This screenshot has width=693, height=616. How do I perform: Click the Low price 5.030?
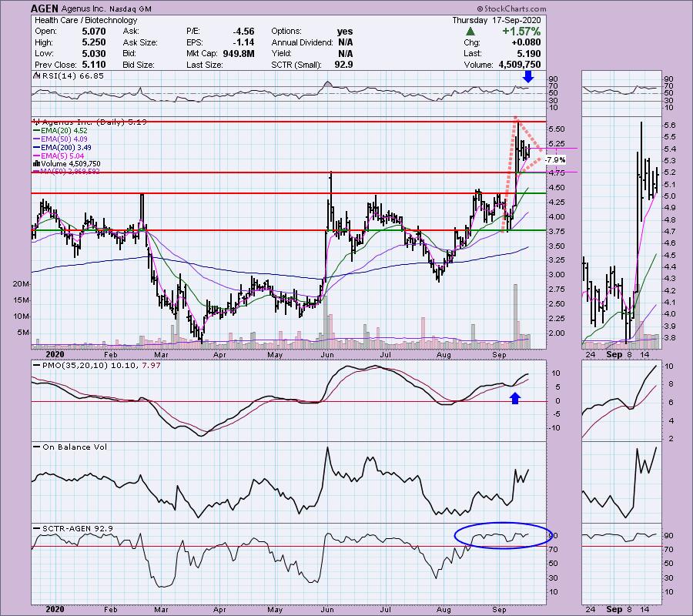[94, 53]
